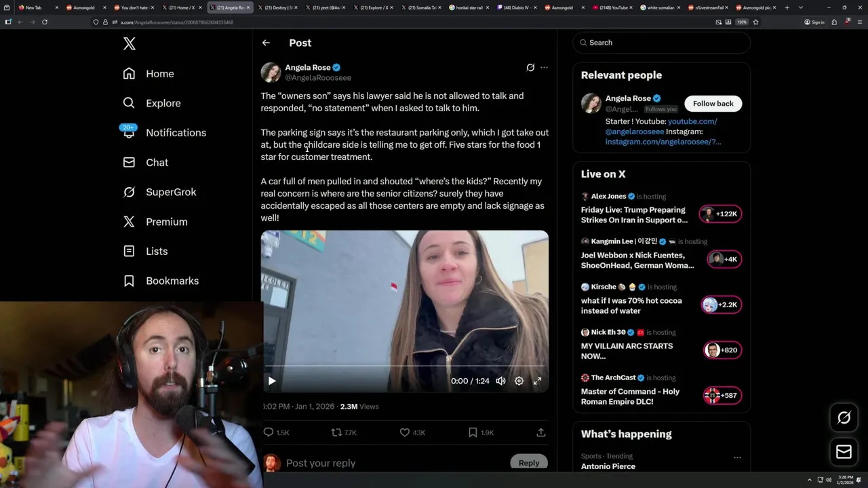
Task: Bookmark the post with 1.9K bookmarks
Action: (481, 432)
